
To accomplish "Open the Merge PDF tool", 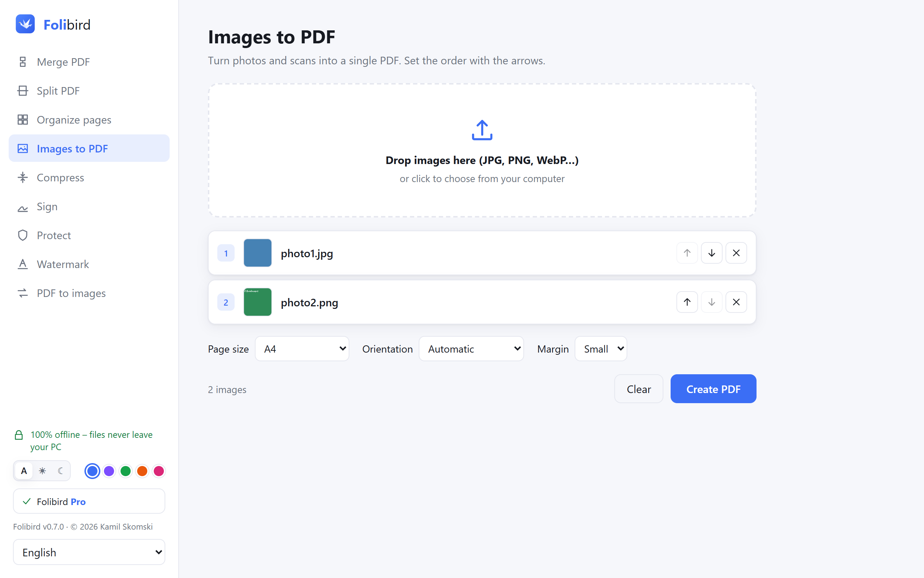I will [89, 62].
